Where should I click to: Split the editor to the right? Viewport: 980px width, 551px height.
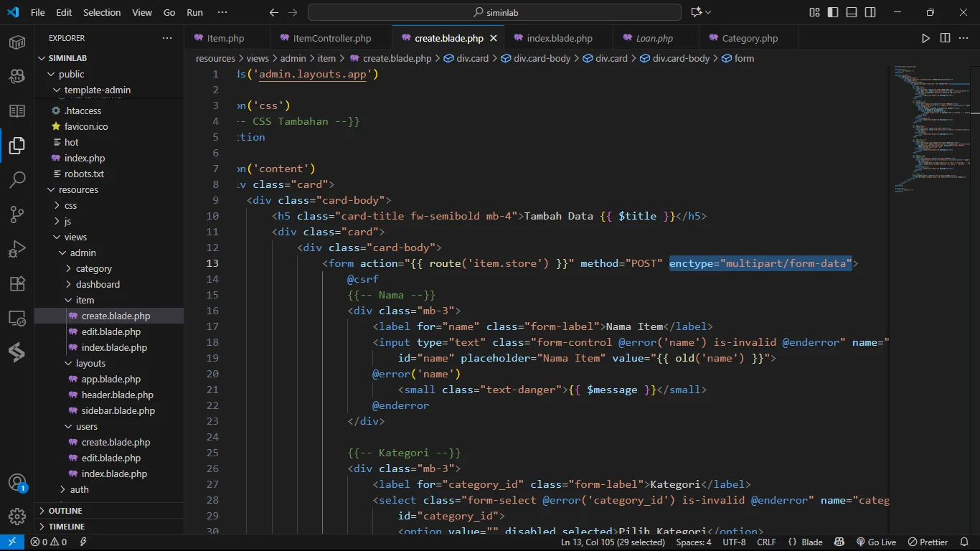[945, 38]
